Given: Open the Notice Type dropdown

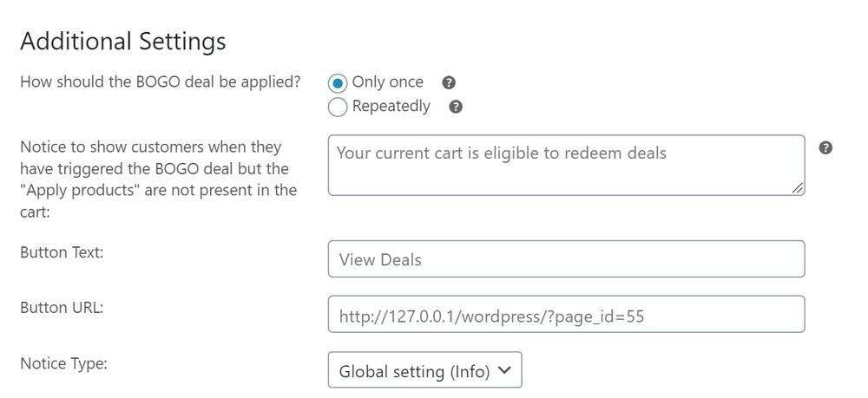Looking at the screenshot, I should coord(424,370).
